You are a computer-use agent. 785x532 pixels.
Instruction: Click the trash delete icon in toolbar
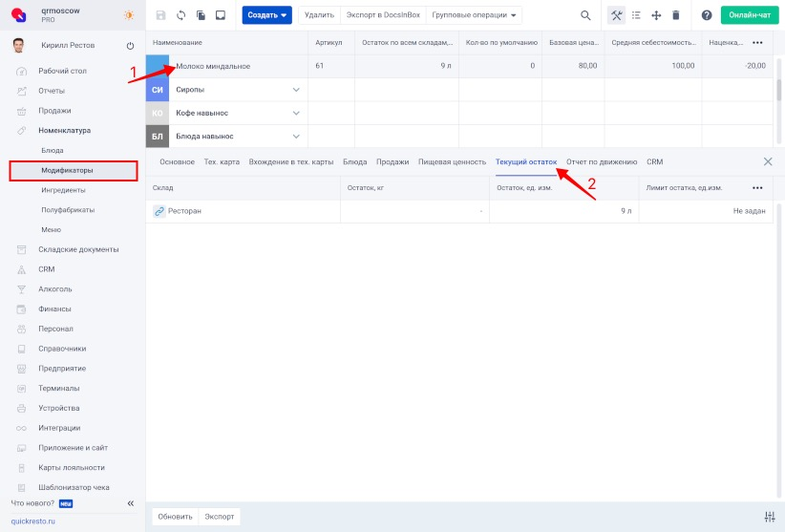point(676,15)
